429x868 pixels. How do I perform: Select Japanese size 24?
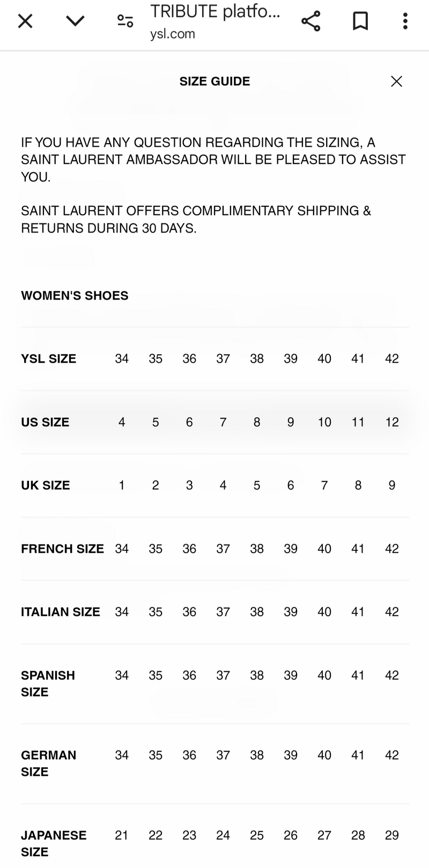click(x=223, y=835)
